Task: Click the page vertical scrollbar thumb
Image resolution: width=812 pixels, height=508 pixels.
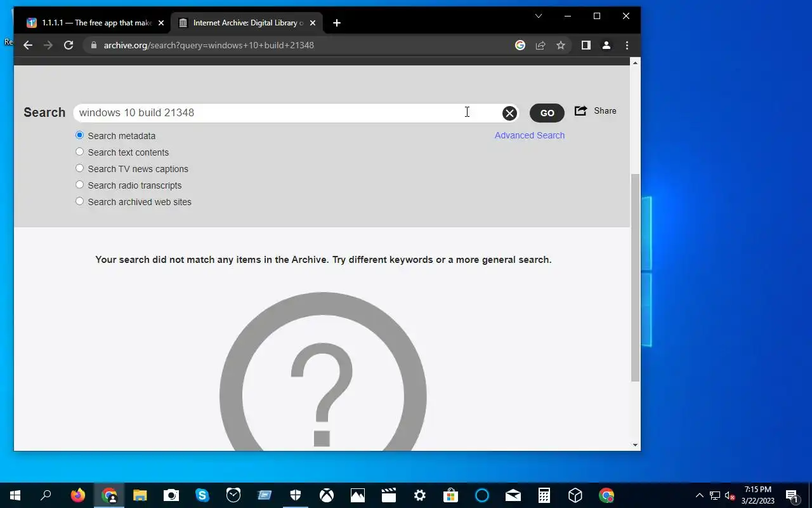Action: pyautogui.click(x=636, y=277)
